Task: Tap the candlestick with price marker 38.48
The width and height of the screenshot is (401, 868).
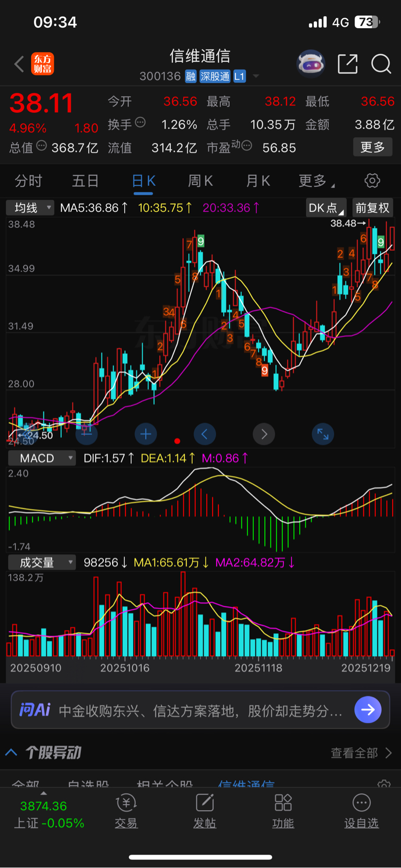Action: [370, 242]
